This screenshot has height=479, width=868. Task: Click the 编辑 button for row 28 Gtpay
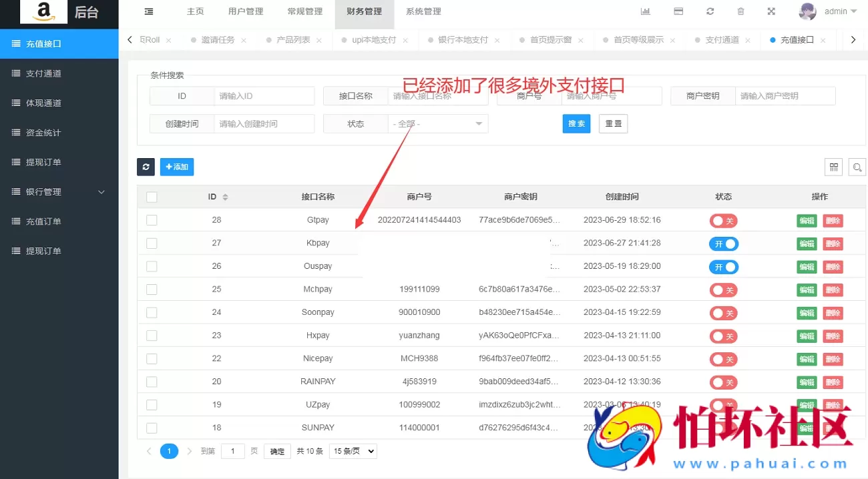806,220
